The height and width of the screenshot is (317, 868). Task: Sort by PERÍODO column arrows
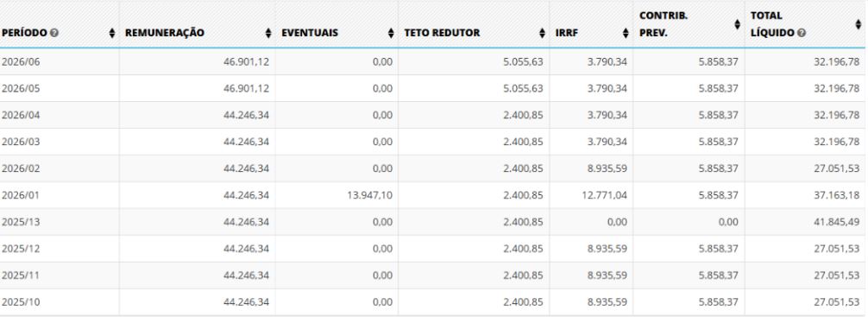pyautogui.click(x=112, y=33)
